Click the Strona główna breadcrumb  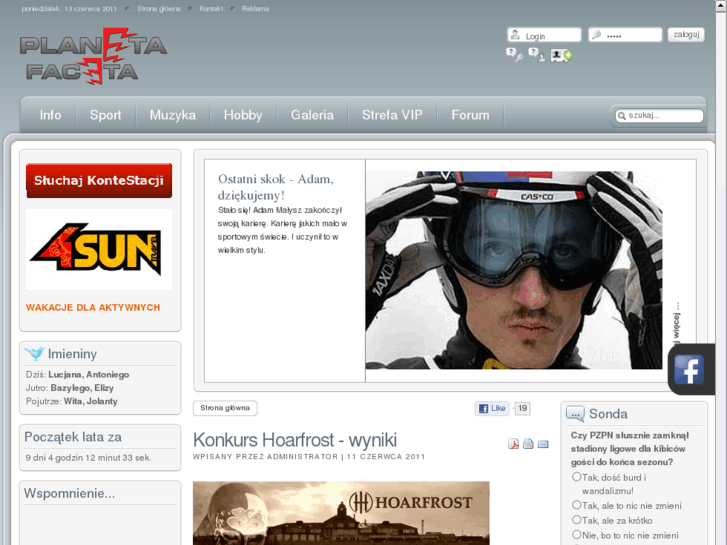225,408
